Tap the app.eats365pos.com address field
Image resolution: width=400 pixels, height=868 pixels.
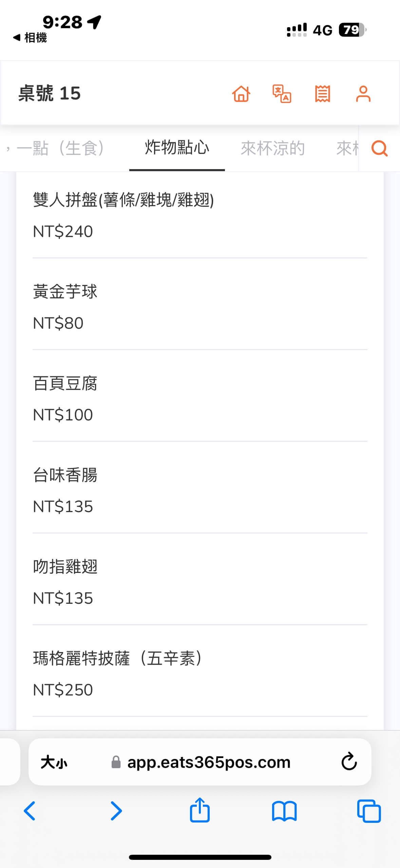pyautogui.click(x=209, y=762)
